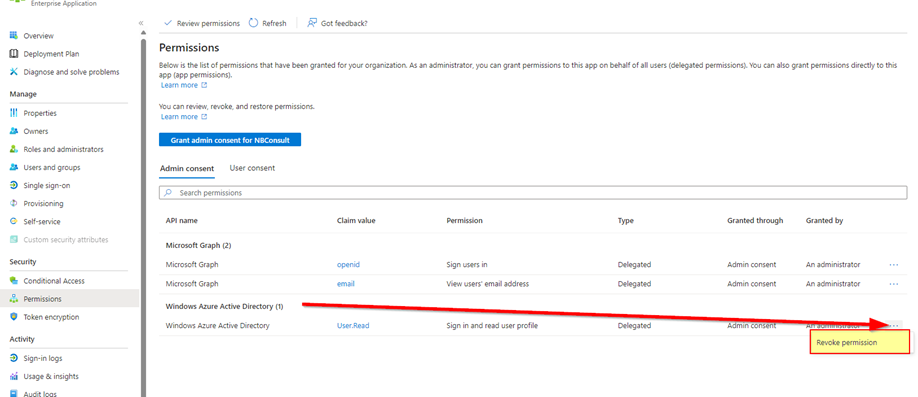918x397 pixels.
Task: Click the Overview sidebar icon
Action: coord(14,36)
